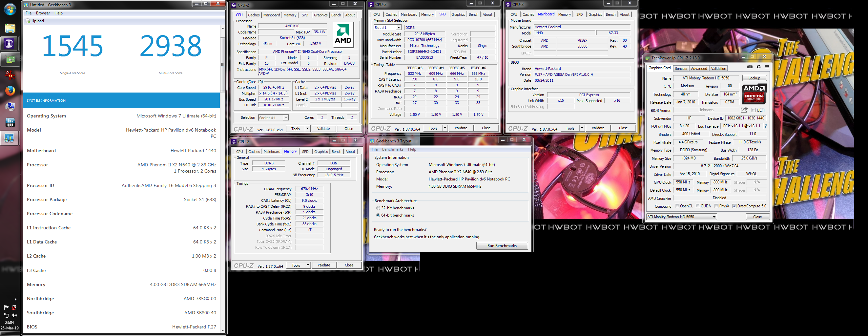Select the 64-bit benchmarks radio button

tap(378, 215)
